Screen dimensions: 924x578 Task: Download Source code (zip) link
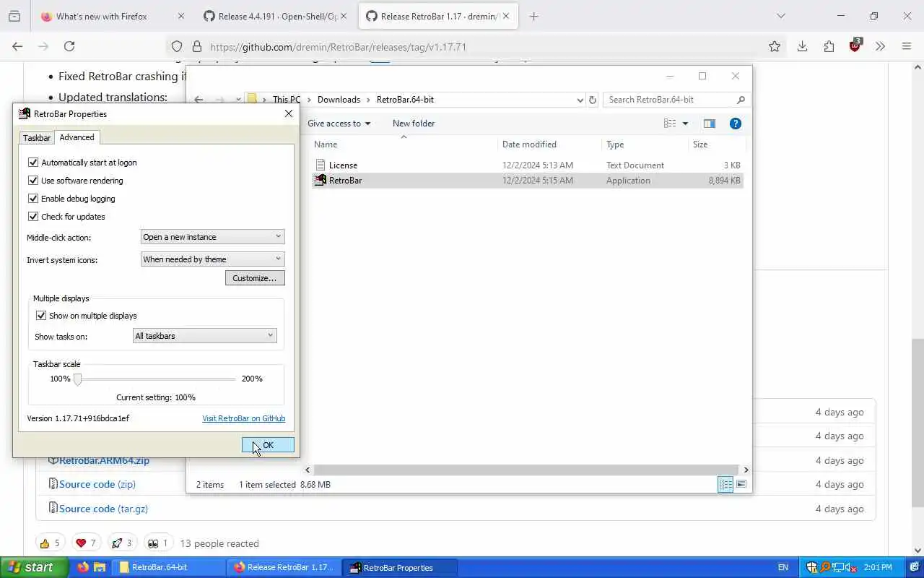97,484
